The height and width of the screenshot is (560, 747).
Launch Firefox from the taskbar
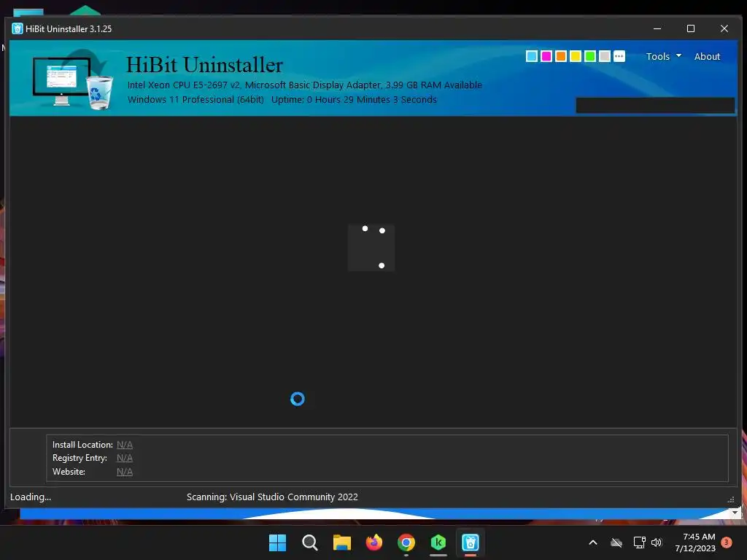(x=374, y=542)
